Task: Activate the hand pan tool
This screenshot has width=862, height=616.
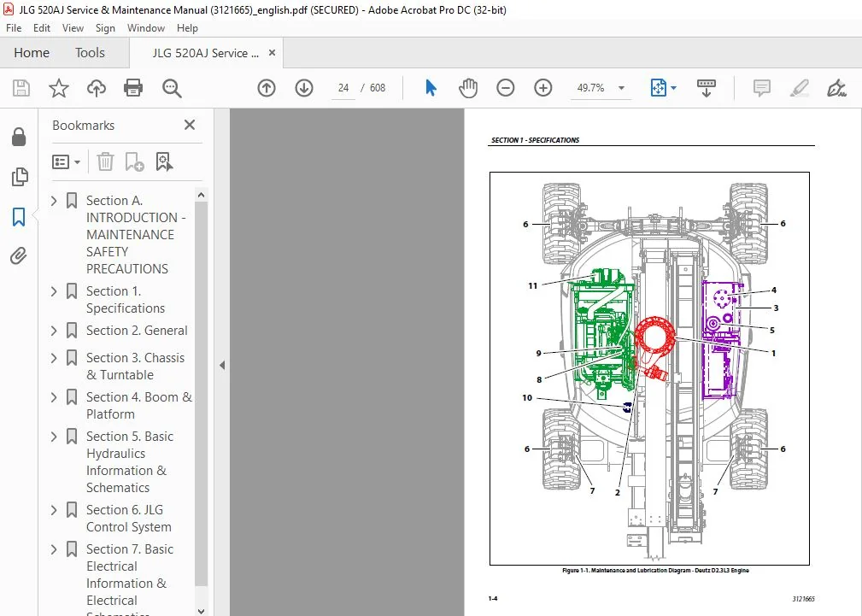Action: (x=468, y=88)
